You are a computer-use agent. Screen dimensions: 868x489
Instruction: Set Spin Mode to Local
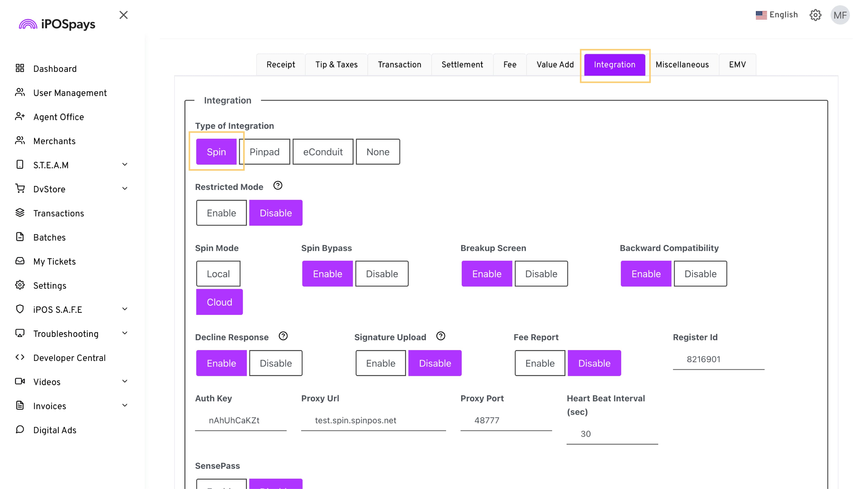coord(218,274)
